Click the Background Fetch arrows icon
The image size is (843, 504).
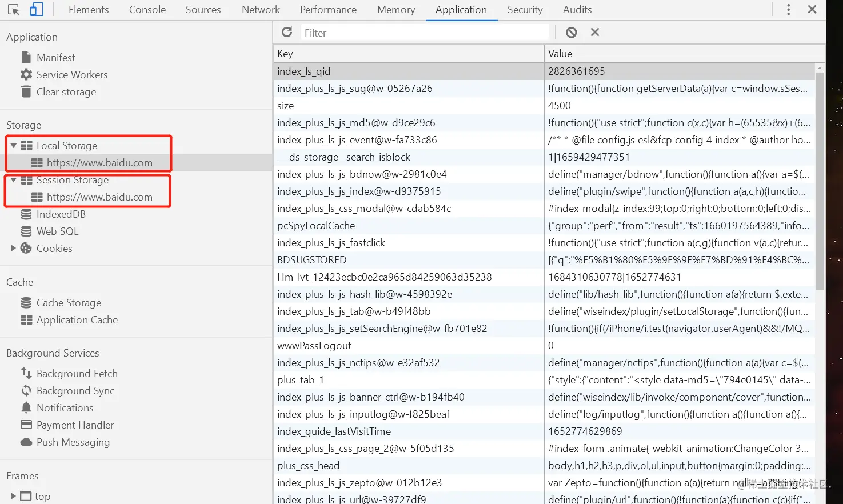(x=26, y=373)
